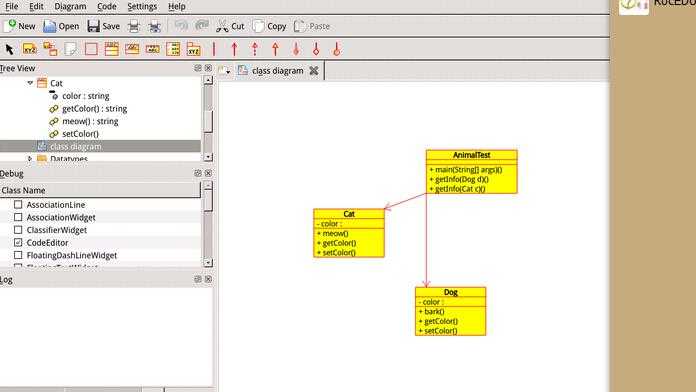696x392 pixels.
Task: Click the greyed Redo icon
Action: pyautogui.click(x=202, y=25)
